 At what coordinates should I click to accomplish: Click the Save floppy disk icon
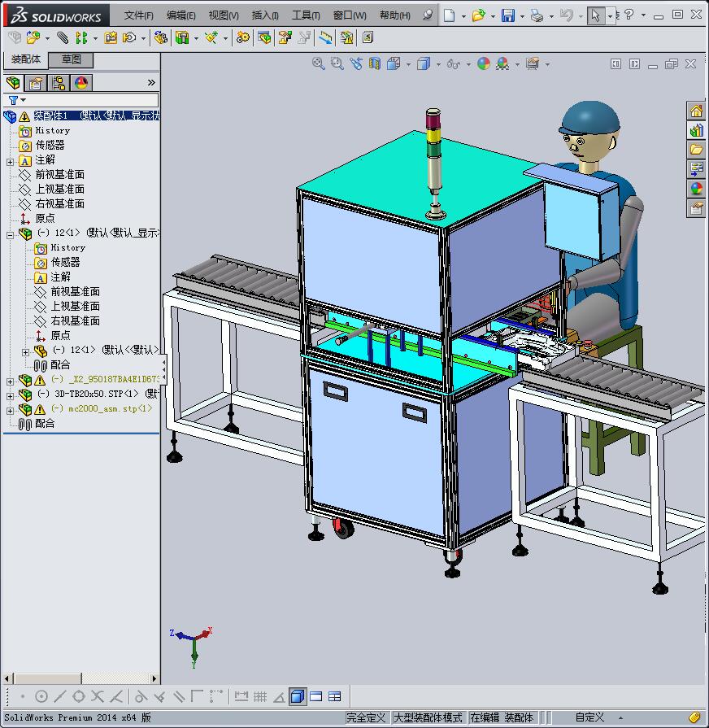(508, 15)
